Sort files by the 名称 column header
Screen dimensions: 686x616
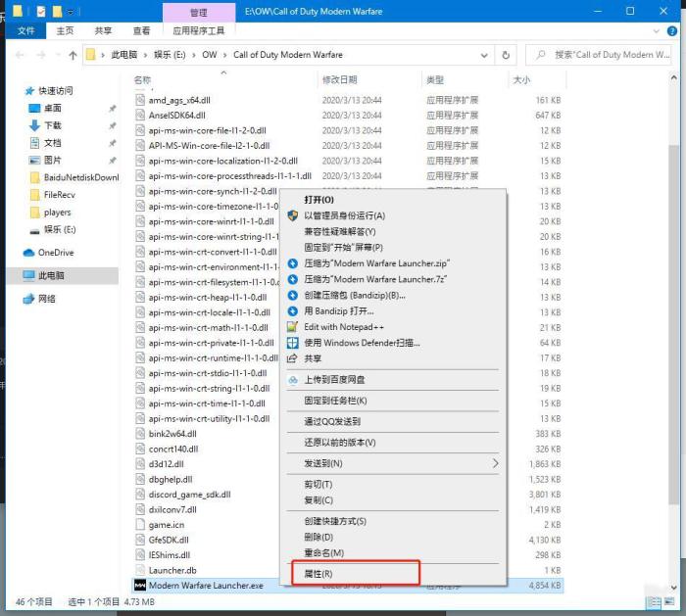pyautogui.click(x=142, y=80)
